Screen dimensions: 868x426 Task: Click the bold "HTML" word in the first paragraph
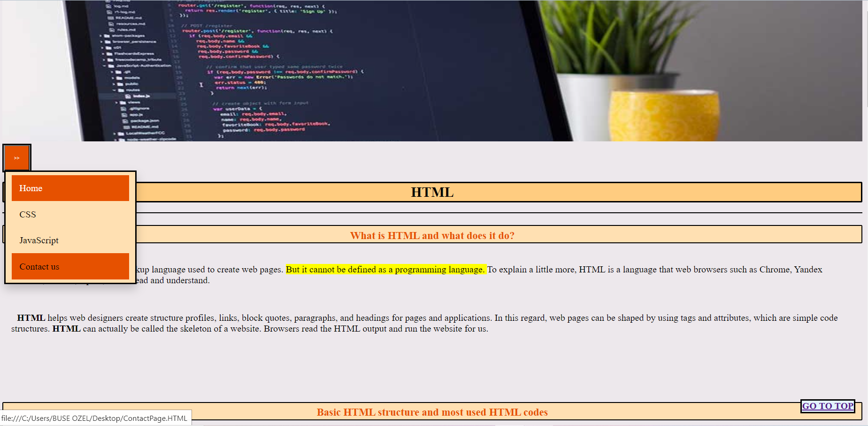[x=31, y=318]
